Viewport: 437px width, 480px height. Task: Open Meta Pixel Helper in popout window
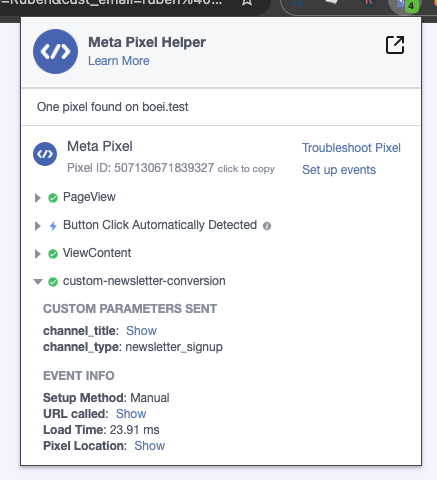pos(395,45)
